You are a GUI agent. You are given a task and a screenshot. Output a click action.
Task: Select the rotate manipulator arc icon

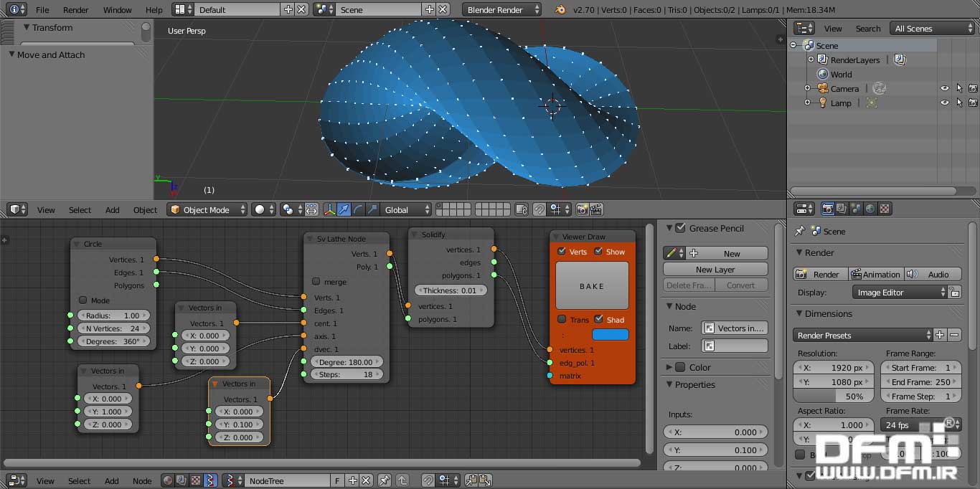358,209
